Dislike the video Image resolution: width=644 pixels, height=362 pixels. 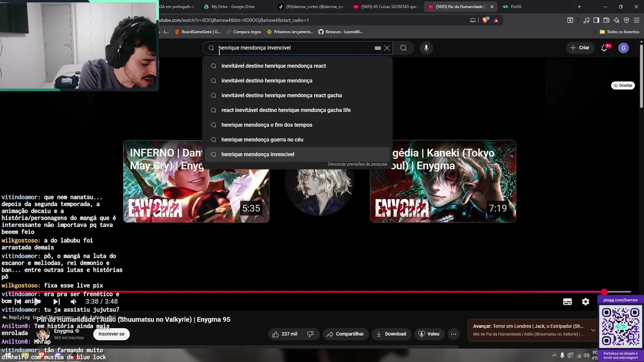(310, 334)
